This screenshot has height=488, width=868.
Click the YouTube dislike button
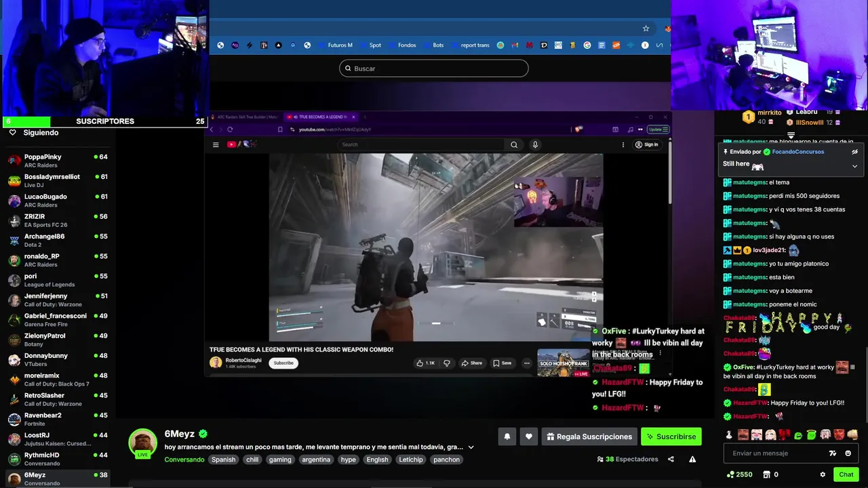coord(447,363)
